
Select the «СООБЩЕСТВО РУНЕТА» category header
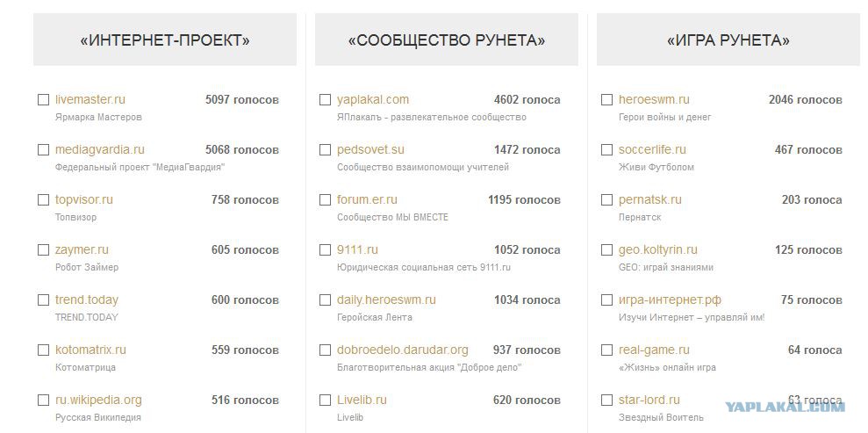[446, 40]
